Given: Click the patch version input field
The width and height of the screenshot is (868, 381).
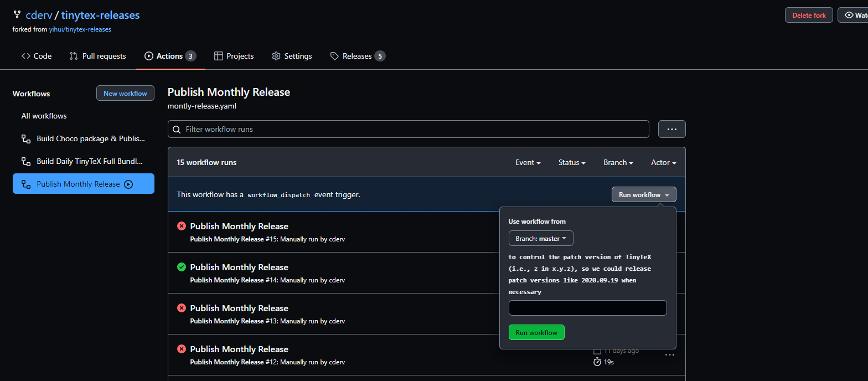Looking at the screenshot, I should pyautogui.click(x=587, y=308).
